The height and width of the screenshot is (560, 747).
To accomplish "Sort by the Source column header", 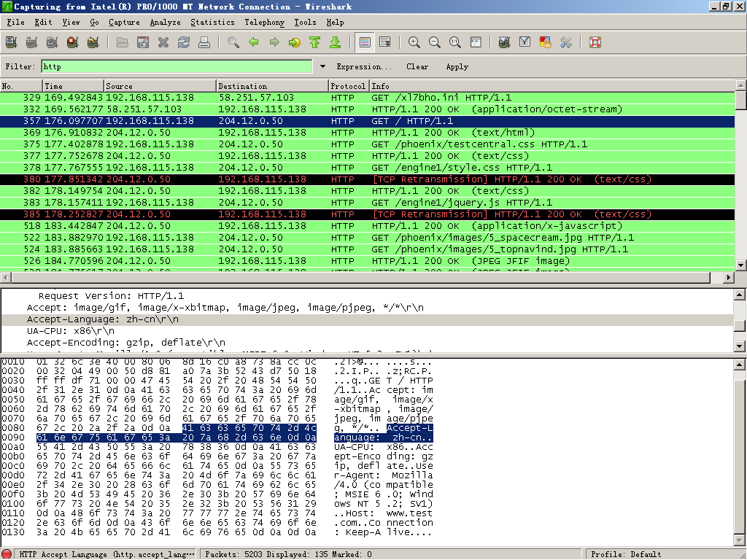I will tap(160, 86).
